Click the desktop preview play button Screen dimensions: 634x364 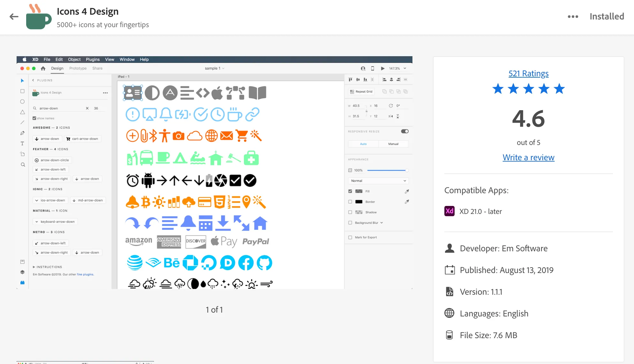[x=382, y=68]
